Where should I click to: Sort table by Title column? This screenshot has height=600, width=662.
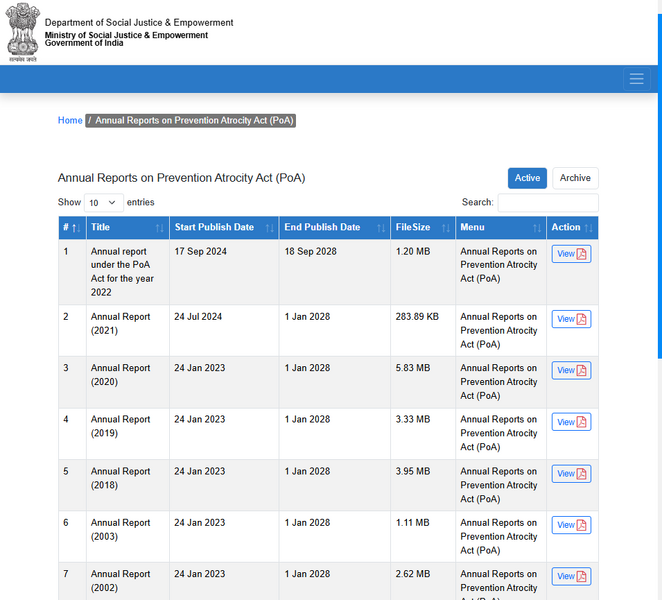(128, 228)
